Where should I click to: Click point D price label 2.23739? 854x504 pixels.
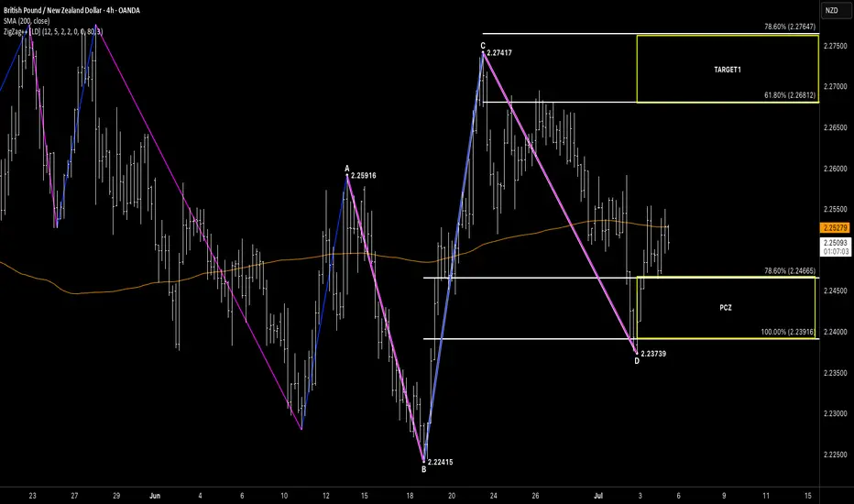point(653,354)
